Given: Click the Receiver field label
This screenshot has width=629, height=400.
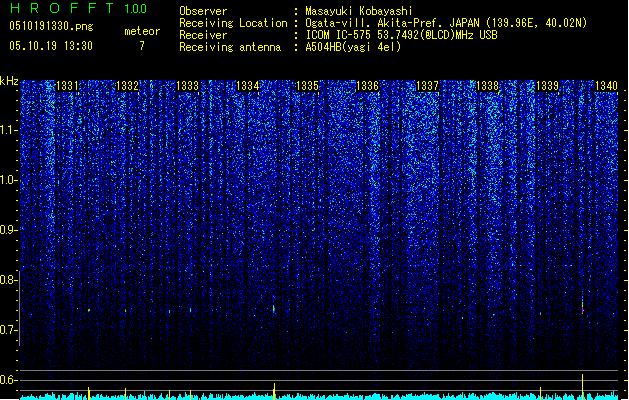Looking at the screenshot, I should [x=203, y=35].
